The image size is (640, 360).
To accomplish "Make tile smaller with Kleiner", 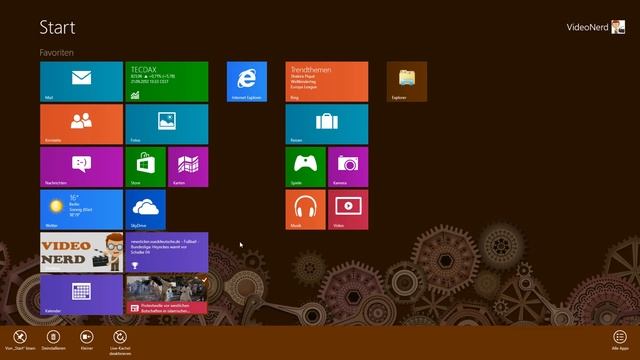I will coord(87,340).
